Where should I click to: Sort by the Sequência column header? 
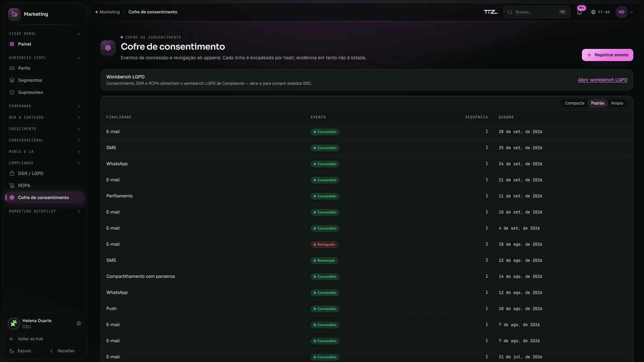(x=476, y=117)
